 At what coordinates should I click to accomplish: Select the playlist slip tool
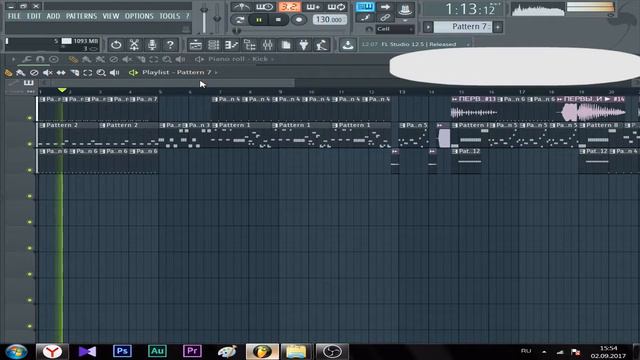click(61, 73)
